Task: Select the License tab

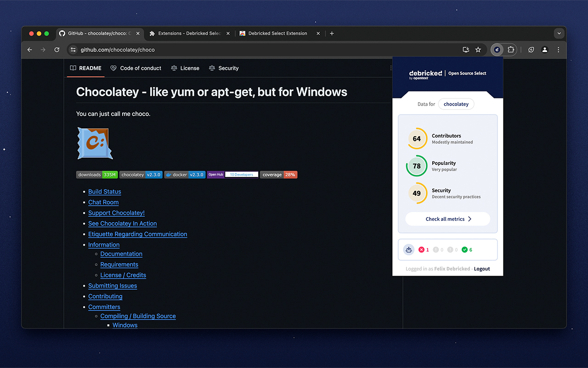Action: [185, 68]
